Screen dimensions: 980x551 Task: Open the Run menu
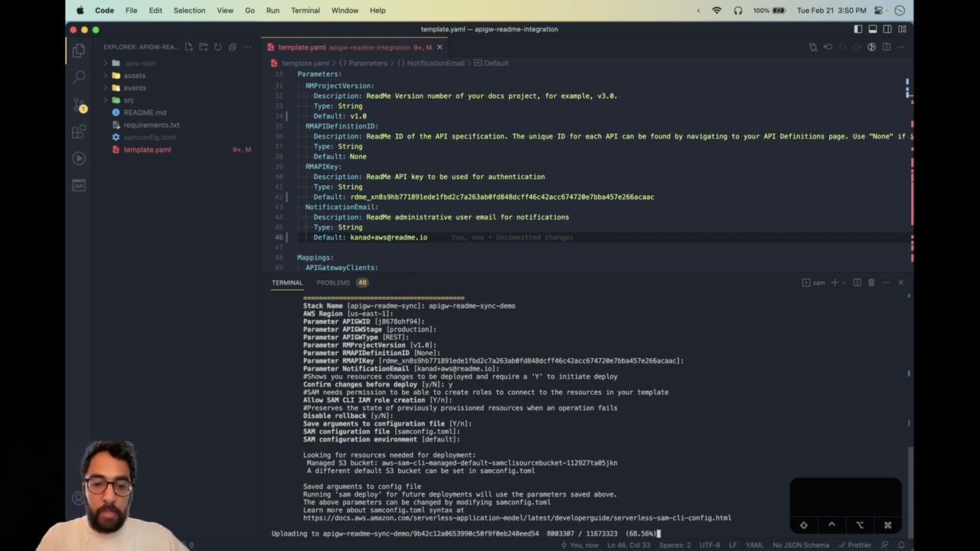pos(273,11)
